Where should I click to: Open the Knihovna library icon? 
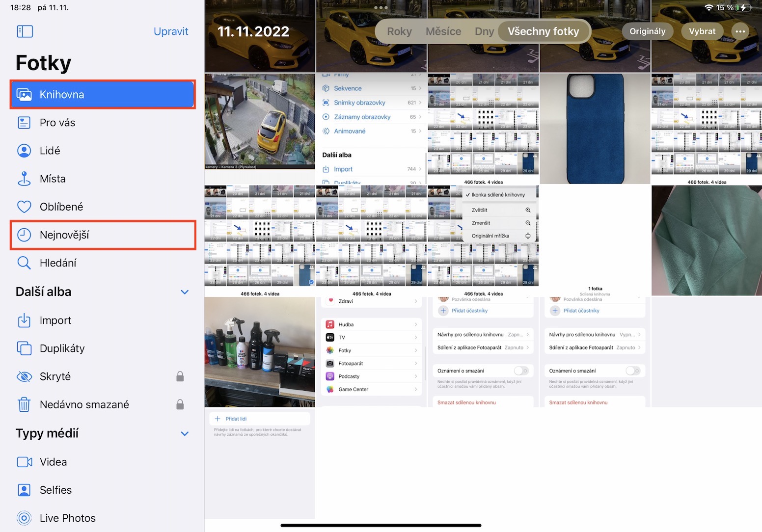tap(24, 94)
